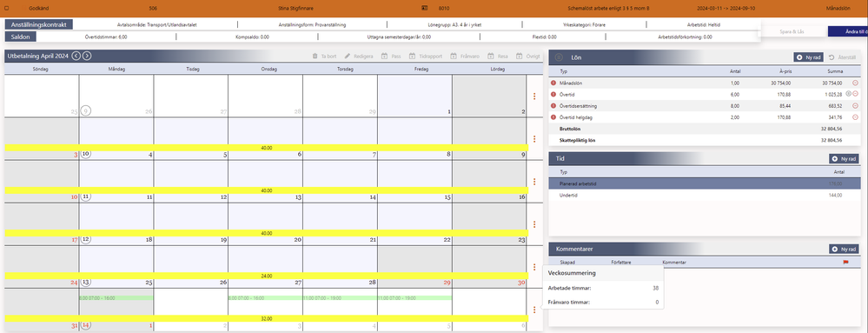Click the grey info icon on the Övertid row
The image size is (868, 333).
click(849, 94)
